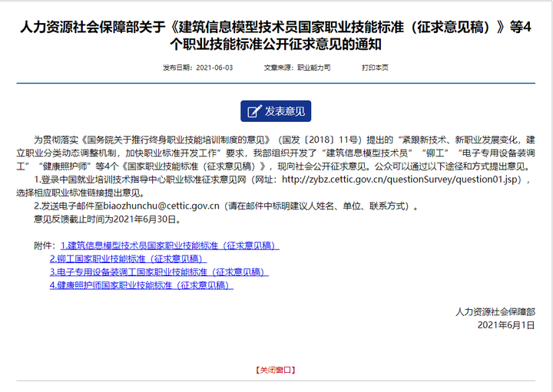Viewport: 553px width, 392px height.
Task: Click the zybz.cettic.gov.cn survey URL
Action: tap(399, 180)
